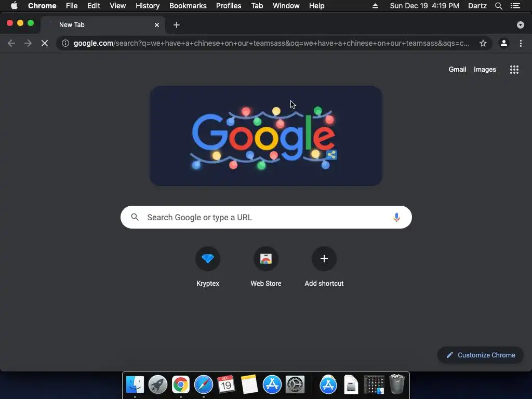Open Launchpad rocket from the dock
The image size is (532, 399).
coord(158,385)
